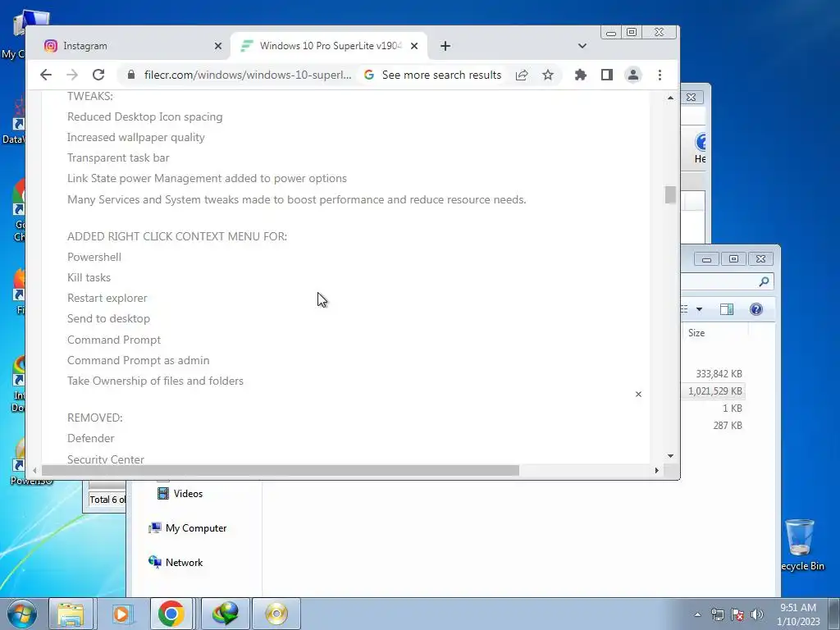Click the Explorer search magnifier icon

pos(764,281)
